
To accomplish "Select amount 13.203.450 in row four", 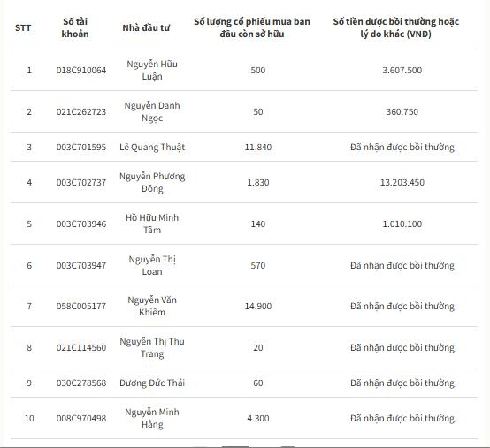I will (x=402, y=182).
